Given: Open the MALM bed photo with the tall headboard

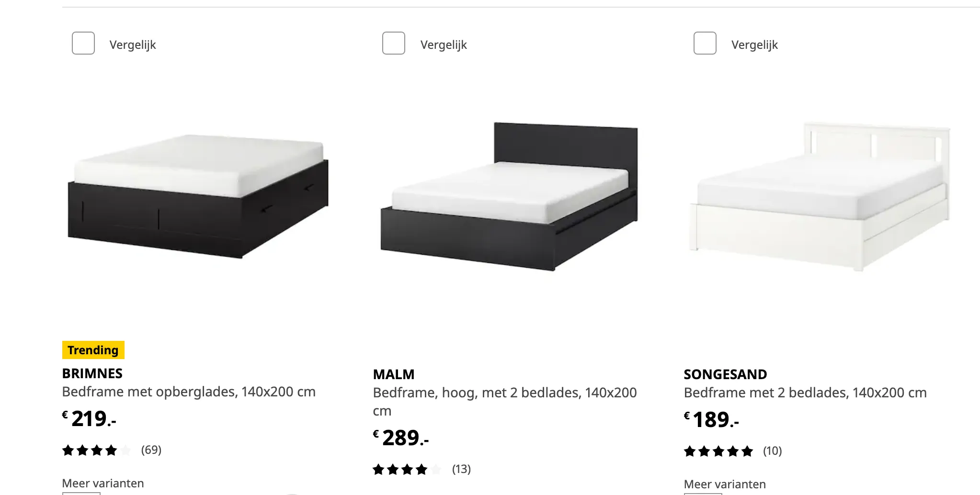Looking at the screenshot, I should point(509,196).
